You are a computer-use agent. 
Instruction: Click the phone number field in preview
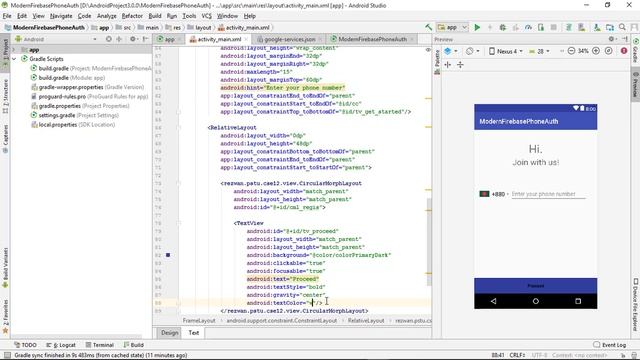point(548,194)
